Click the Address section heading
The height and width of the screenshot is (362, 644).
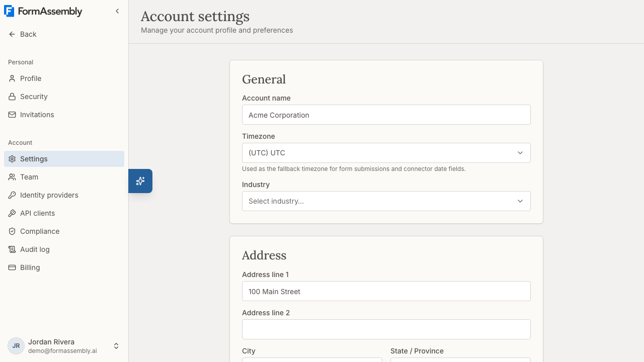point(264,255)
